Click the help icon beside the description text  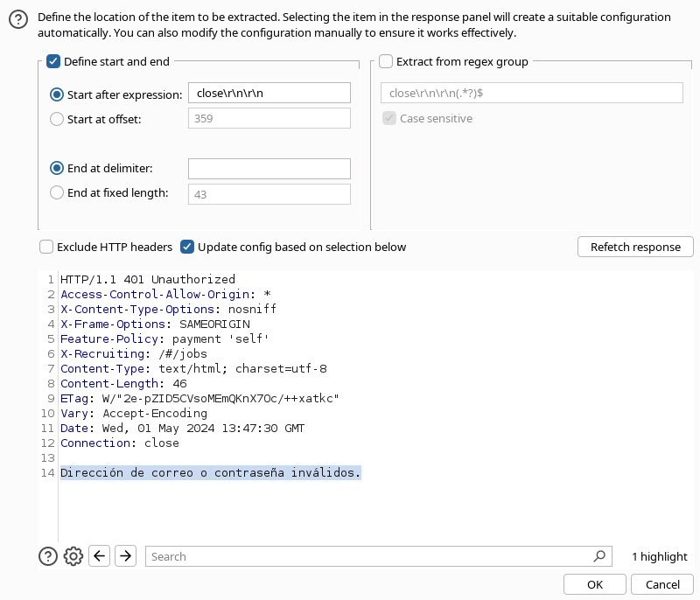coord(17,25)
